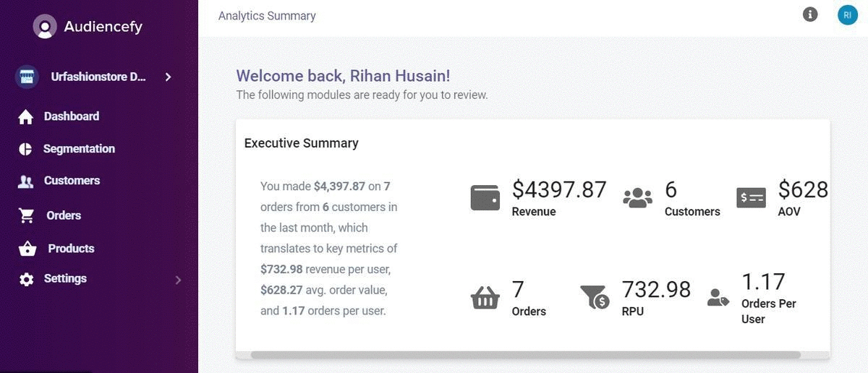Click the RPU funnel dollar icon
The image size is (868, 373).
click(595, 297)
